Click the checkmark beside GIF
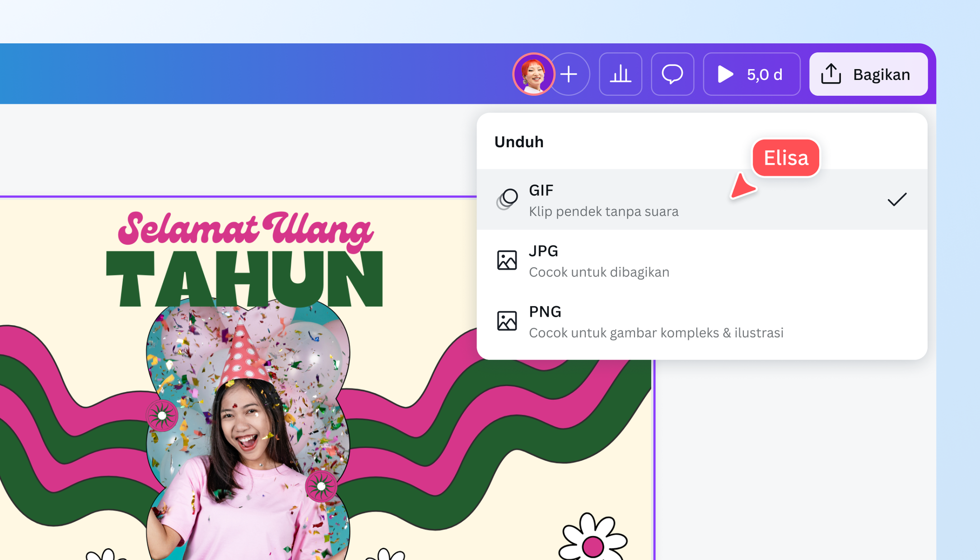 pyautogui.click(x=897, y=199)
